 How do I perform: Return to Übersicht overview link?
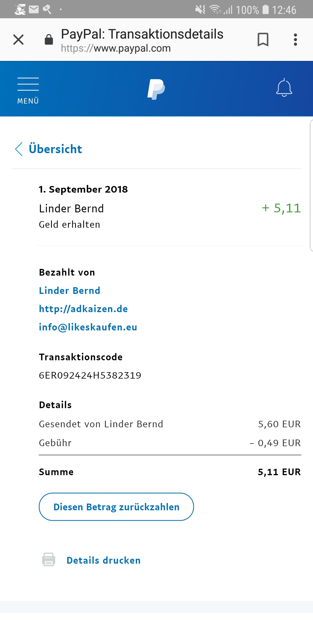[x=55, y=149]
